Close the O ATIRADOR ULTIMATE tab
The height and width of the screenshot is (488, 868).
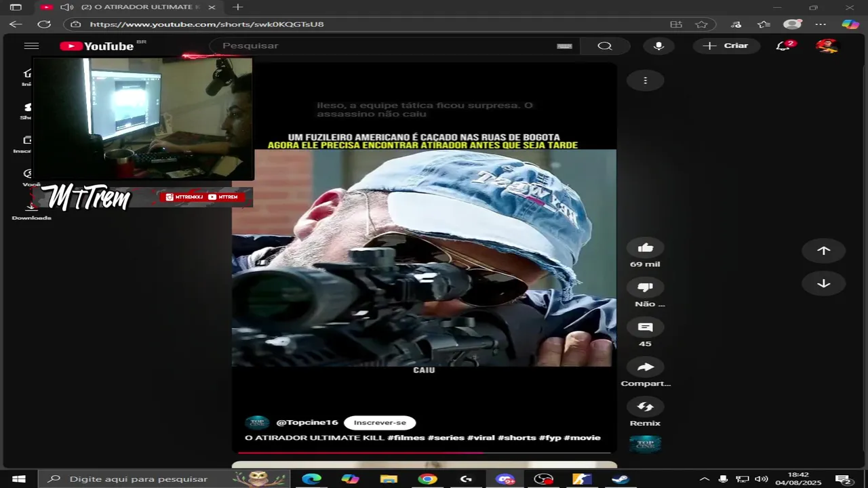point(212,7)
